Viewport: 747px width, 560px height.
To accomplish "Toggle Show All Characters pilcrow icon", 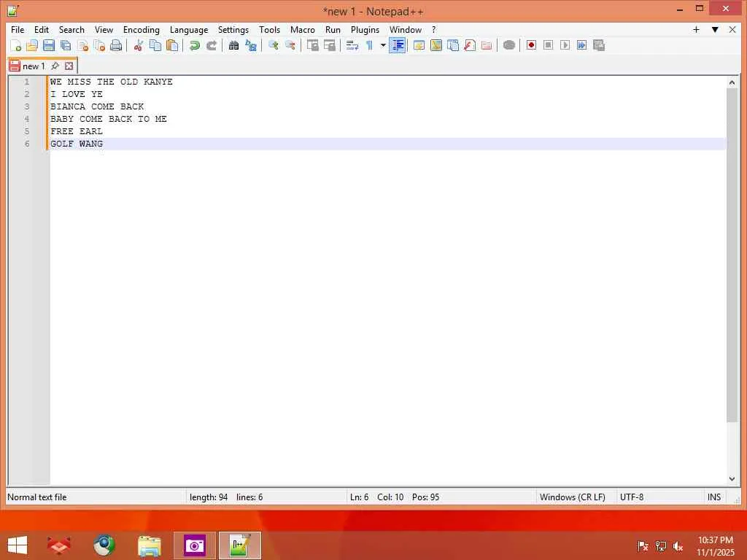I will (369, 45).
